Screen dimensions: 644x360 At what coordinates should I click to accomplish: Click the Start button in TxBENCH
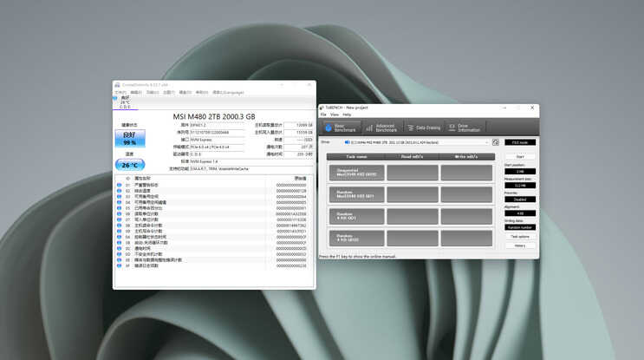520,156
